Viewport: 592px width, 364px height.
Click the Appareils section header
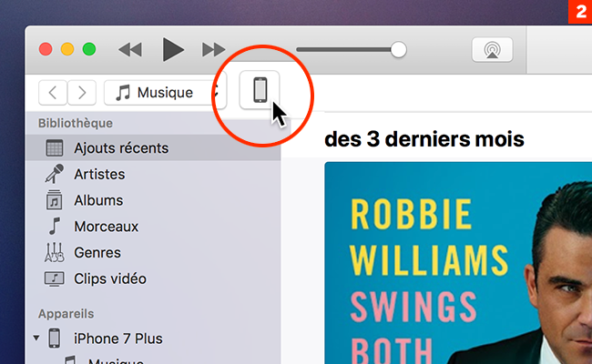(x=66, y=313)
